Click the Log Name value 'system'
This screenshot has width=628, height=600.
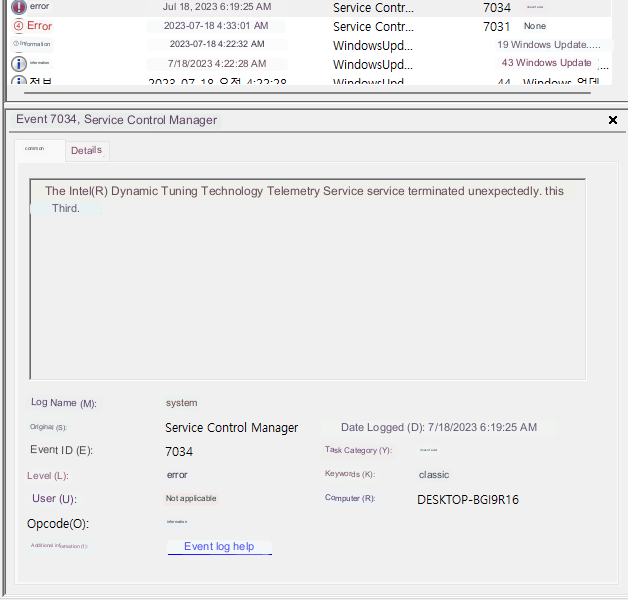pos(182,403)
